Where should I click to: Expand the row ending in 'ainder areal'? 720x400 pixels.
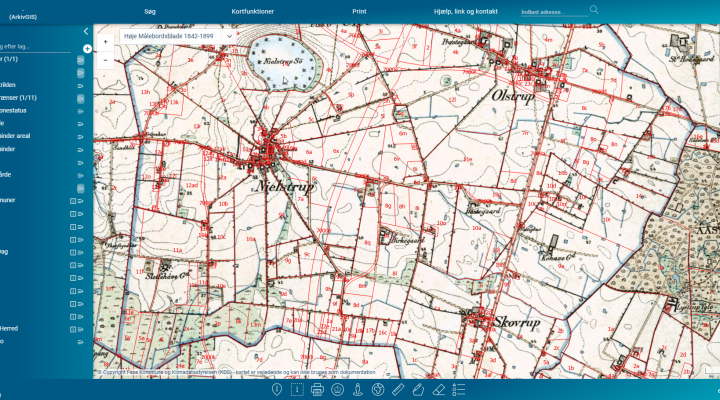click(x=80, y=137)
